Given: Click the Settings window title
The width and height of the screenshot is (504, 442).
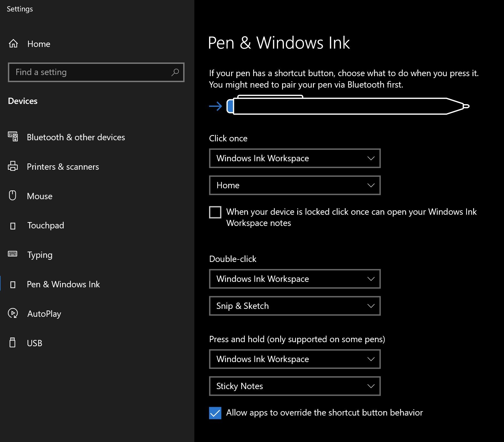Looking at the screenshot, I should tap(20, 9).
